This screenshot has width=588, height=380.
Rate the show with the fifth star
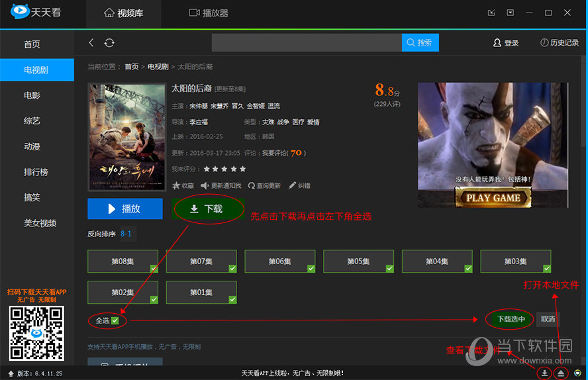[242, 169]
